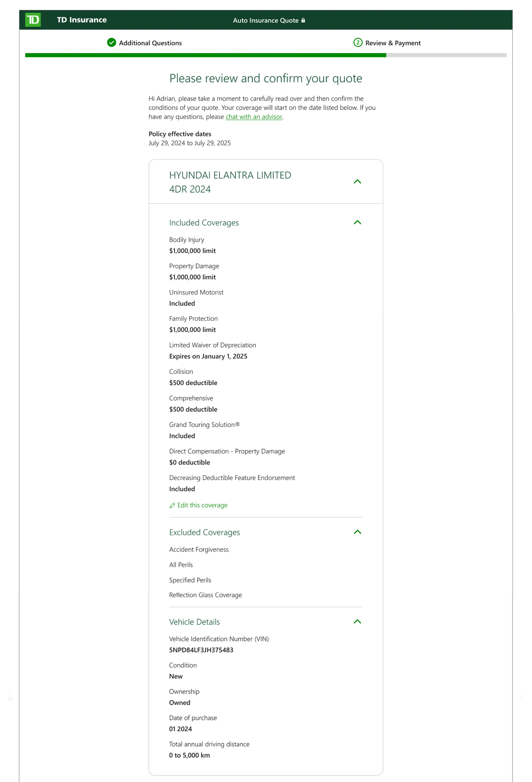This screenshot has height=782, width=532.
Task: Click the step 2 circle icon
Action: click(357, 42)
